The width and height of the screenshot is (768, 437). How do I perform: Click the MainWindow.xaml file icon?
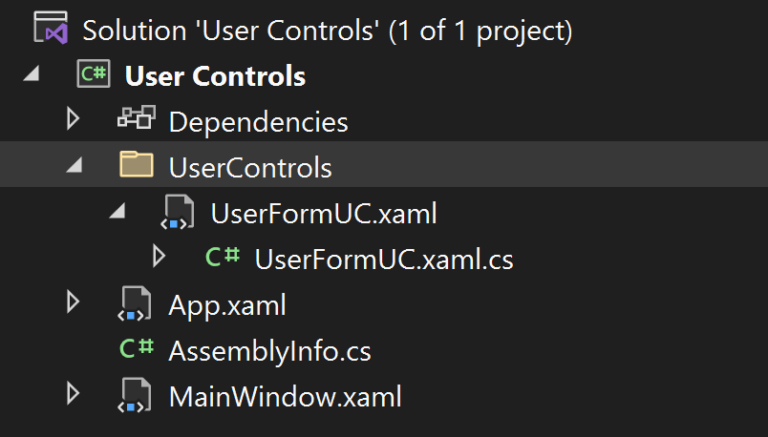pyautogui.click(x=134, y=395)
